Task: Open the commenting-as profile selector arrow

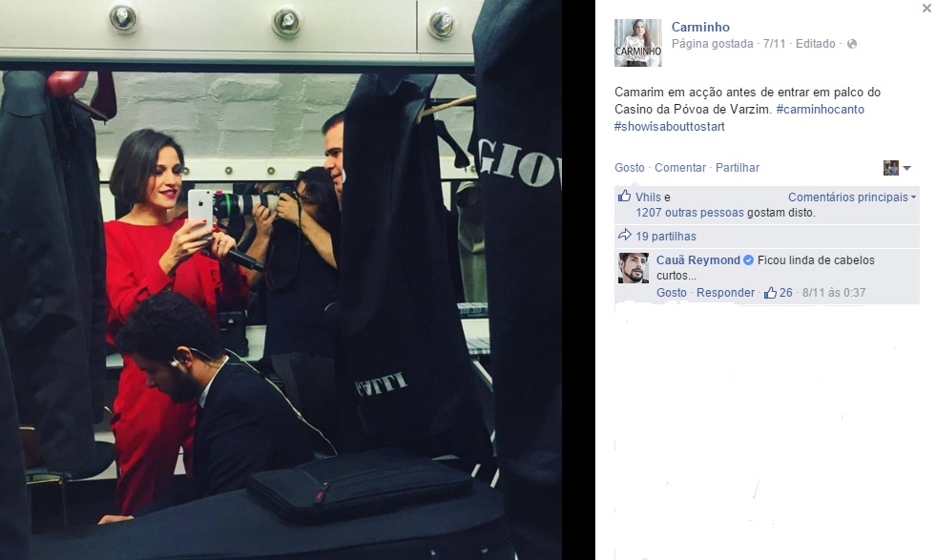Action: coord(906,168)
